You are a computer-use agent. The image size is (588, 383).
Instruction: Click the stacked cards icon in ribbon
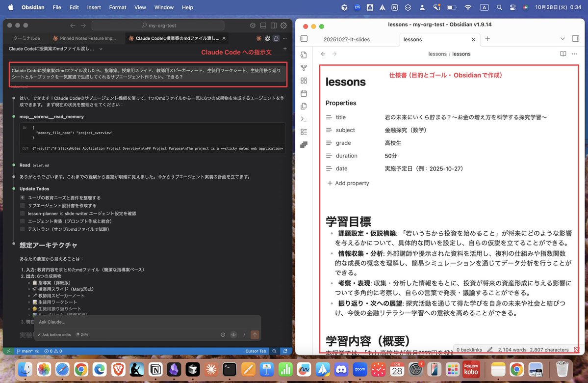point(304,144)
